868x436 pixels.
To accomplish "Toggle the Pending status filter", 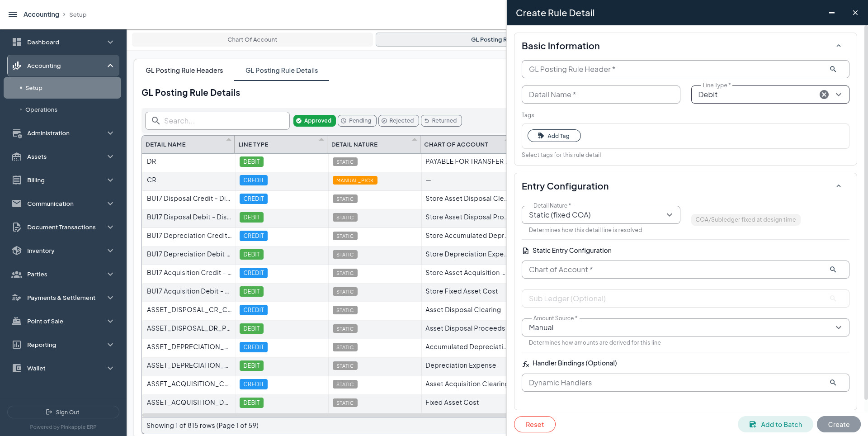I will (357, 121).
